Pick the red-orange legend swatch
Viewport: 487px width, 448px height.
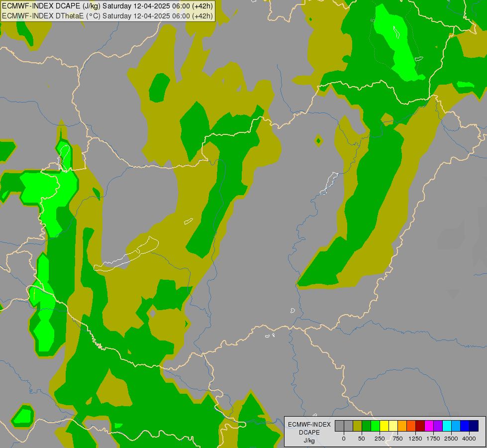[411, 426]
